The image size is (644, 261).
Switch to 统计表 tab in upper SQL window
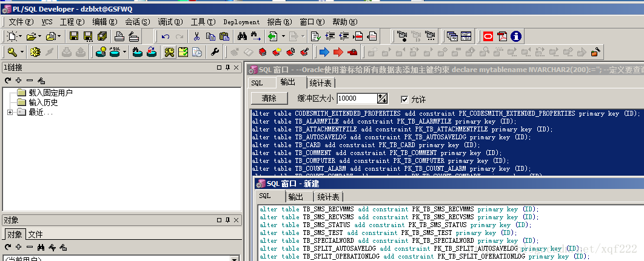click(320, 83)
